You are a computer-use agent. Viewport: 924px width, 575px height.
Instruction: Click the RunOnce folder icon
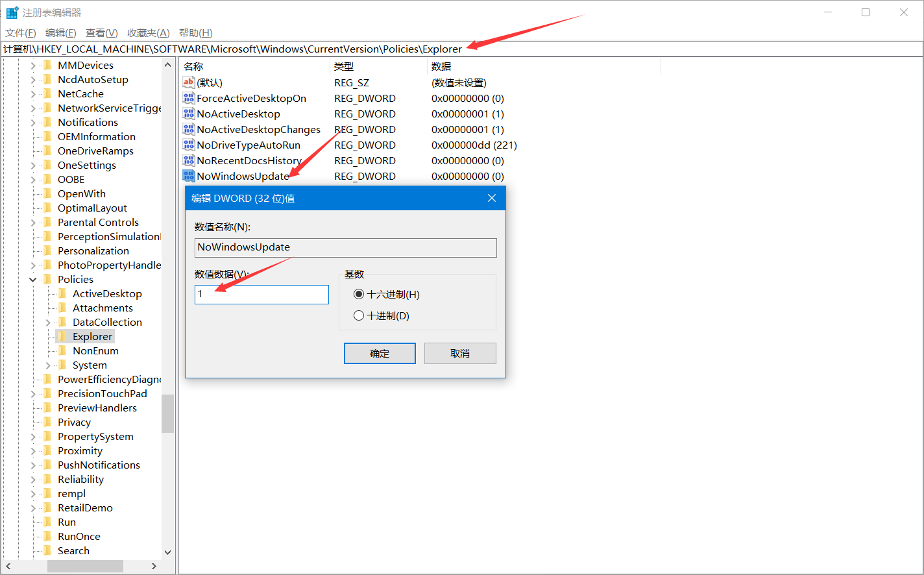[47, 536]
